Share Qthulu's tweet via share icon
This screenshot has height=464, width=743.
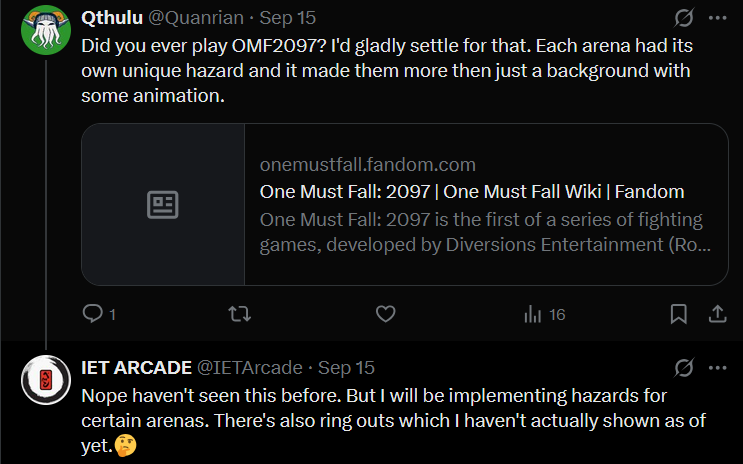[x=716, y=314]
